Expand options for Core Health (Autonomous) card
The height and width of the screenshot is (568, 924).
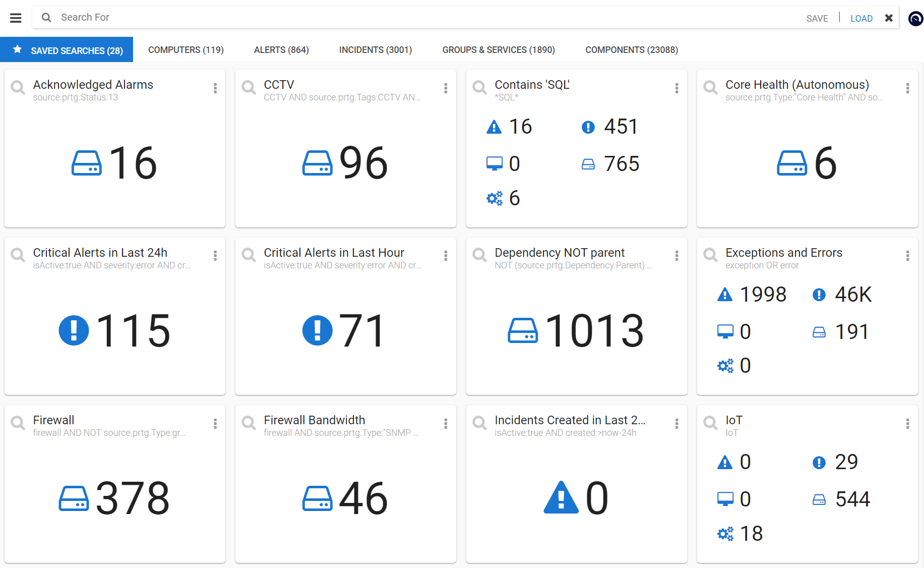click(907, 88)
